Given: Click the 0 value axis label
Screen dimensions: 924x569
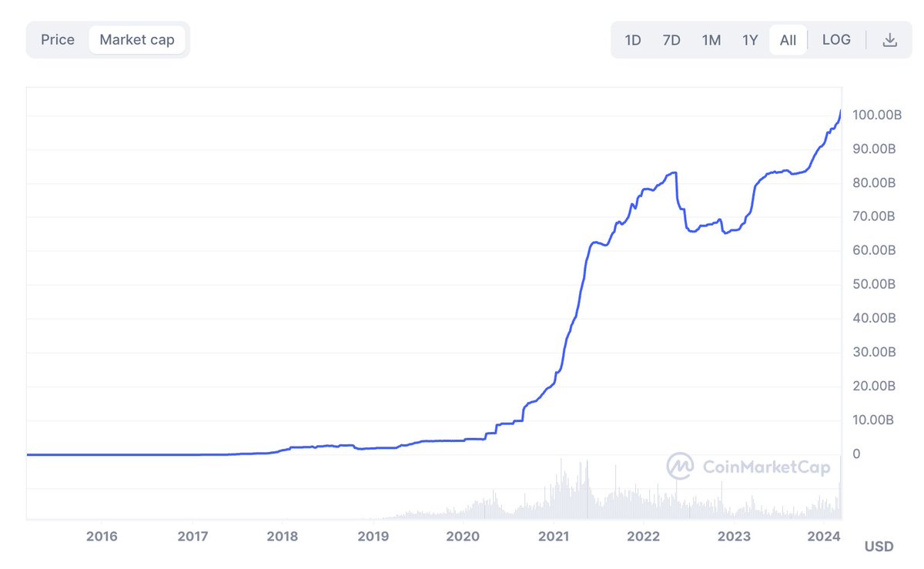Looking at the screenshot, I should tap(855, 454).
